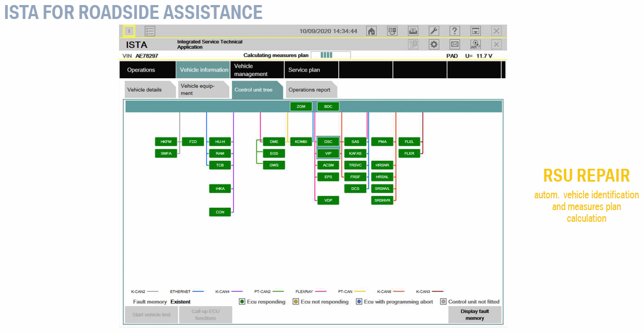
Task: Open the Service plan menu
Action: 311,70
